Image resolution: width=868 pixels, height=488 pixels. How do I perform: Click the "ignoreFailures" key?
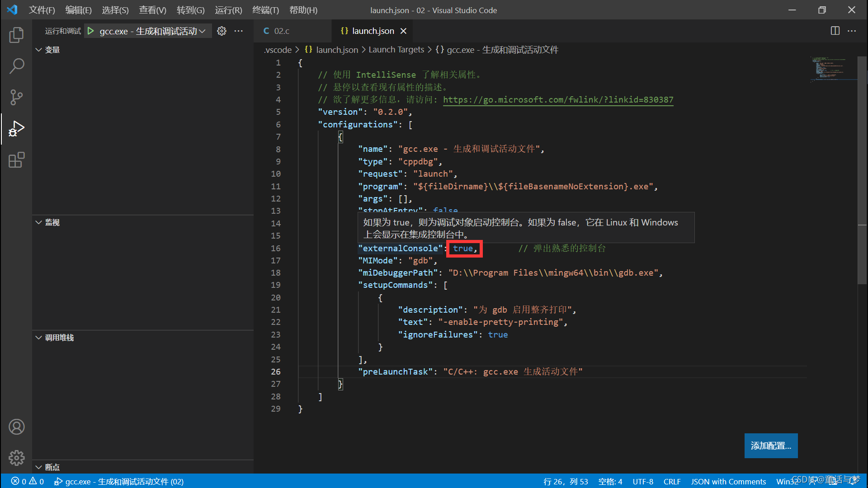[x=438, y=334]
